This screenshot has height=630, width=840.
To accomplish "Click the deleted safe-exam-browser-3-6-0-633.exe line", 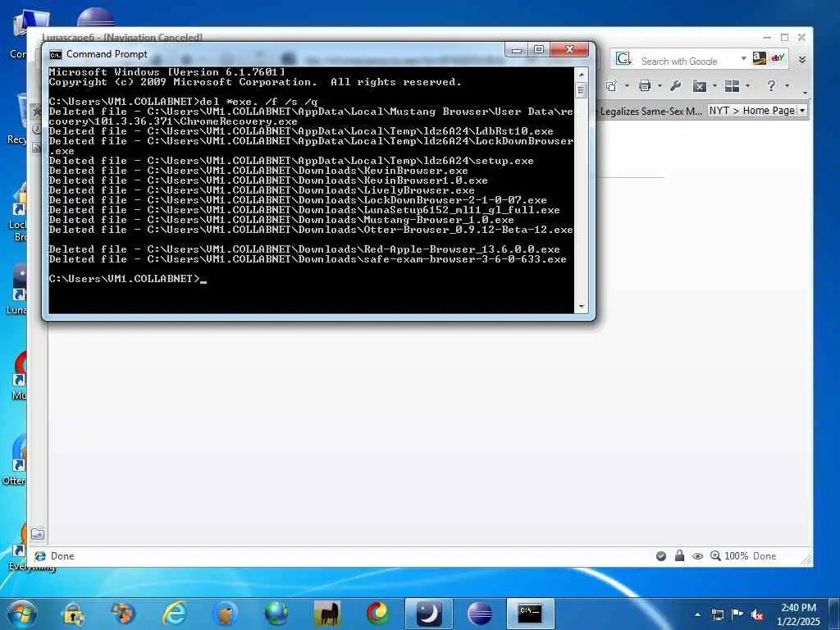I will pos(308,258).
